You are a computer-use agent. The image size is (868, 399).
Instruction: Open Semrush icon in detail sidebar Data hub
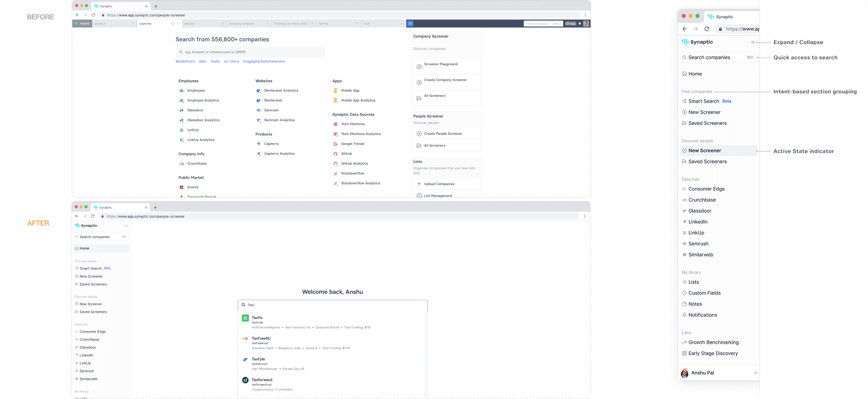point(684,244)
